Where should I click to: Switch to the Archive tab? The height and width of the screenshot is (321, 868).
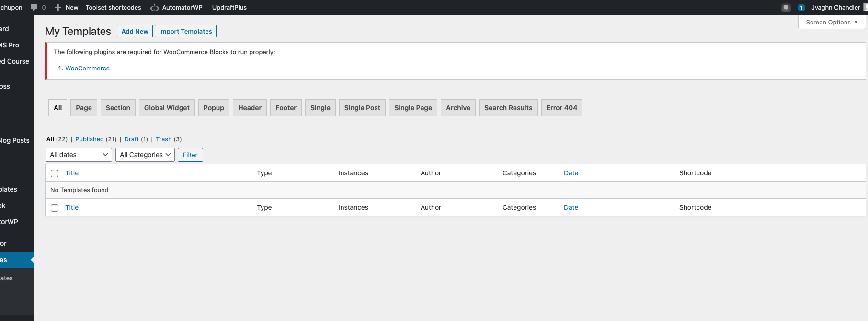(458, 108)
